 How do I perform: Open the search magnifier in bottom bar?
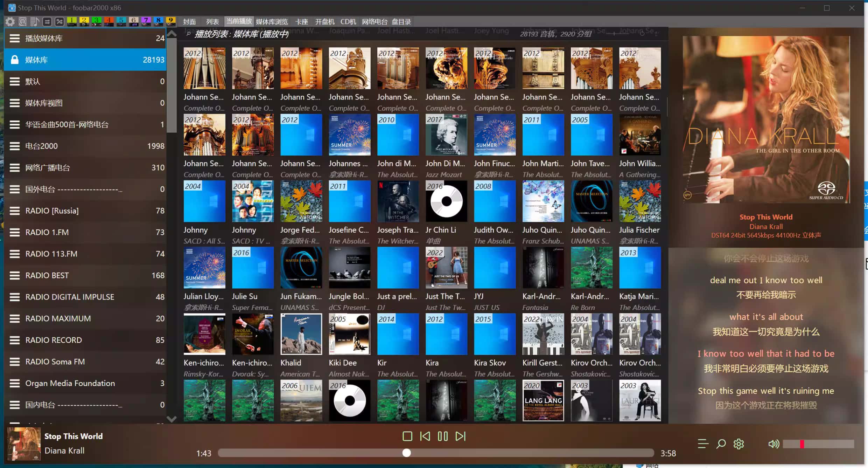coord(721,444)
